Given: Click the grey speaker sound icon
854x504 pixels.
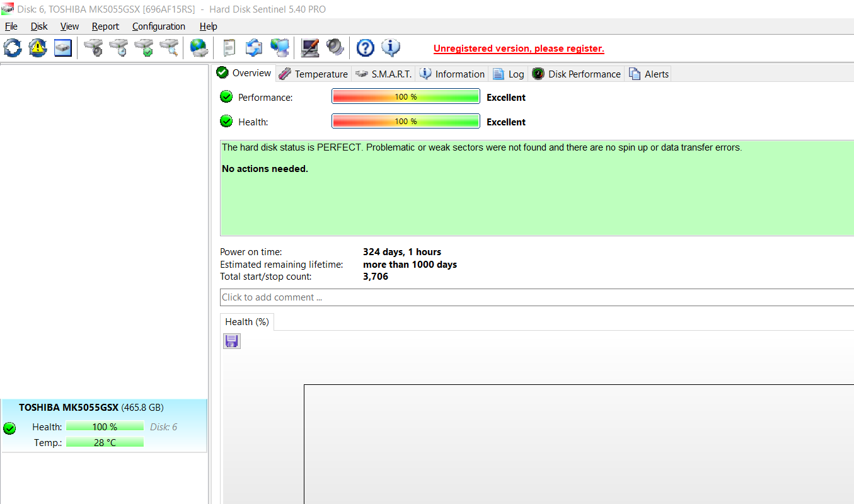Looking at the screenshot, I should 335,48.
